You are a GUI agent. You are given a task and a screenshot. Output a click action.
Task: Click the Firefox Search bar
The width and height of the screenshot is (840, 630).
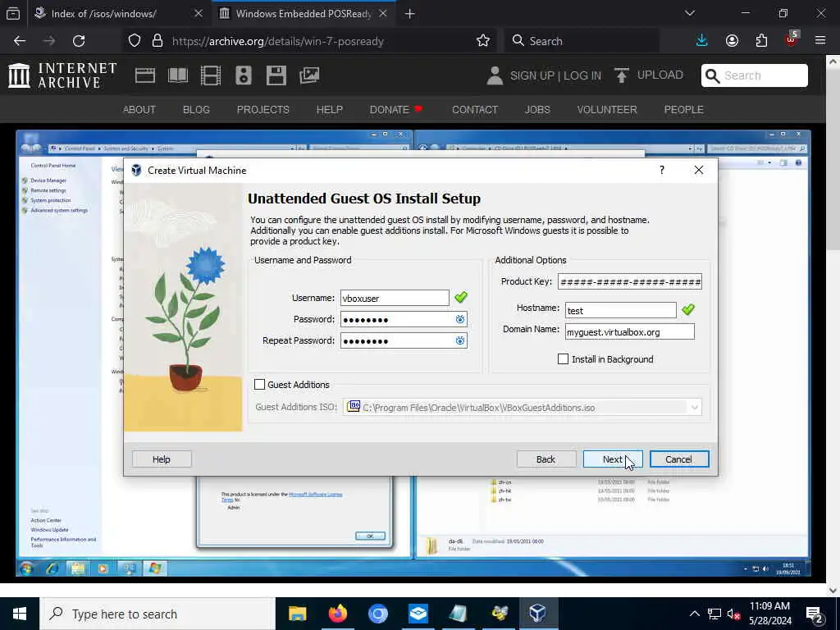[582, 41]
